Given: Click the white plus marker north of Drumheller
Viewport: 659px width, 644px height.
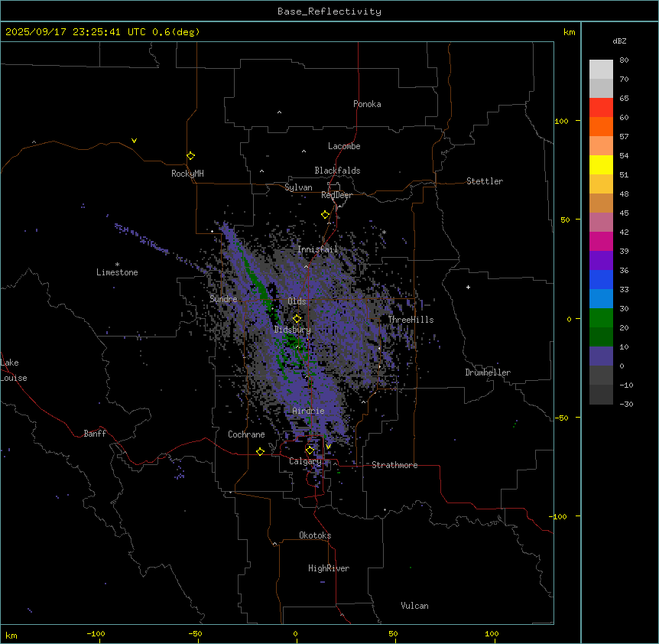Looking at the screenshot, I should (x=468, y=287).
